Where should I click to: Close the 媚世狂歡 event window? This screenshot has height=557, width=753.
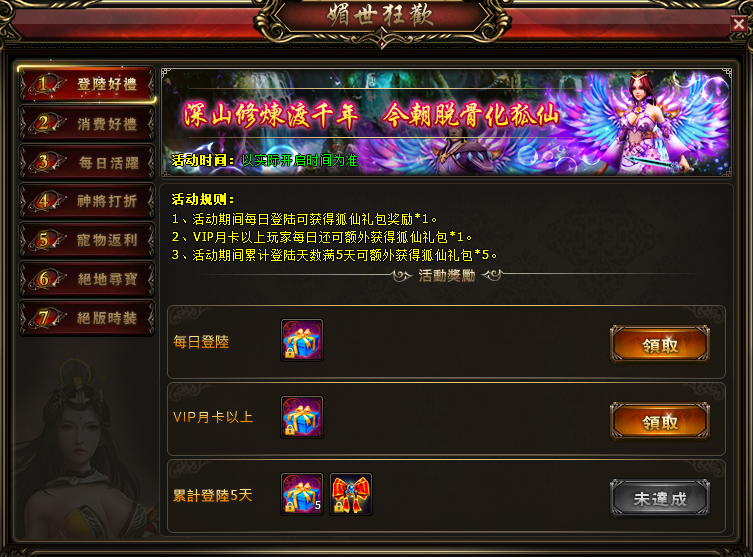pyautogui.click(x=739, y=24)
